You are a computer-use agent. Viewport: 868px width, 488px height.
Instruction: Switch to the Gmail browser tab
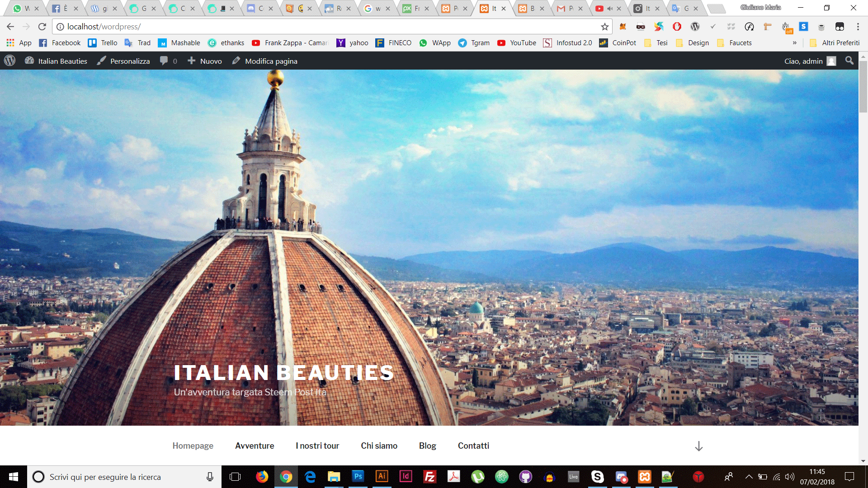569,8
